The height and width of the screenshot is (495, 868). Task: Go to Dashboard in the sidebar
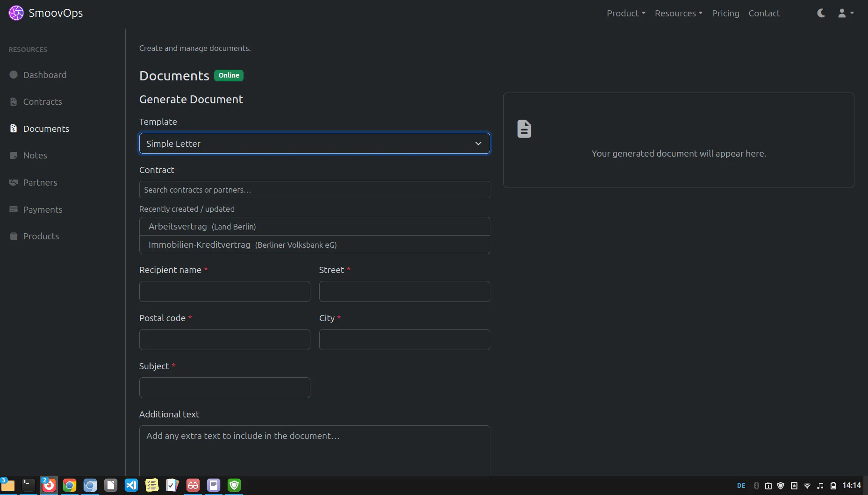[x=45, y=75]
